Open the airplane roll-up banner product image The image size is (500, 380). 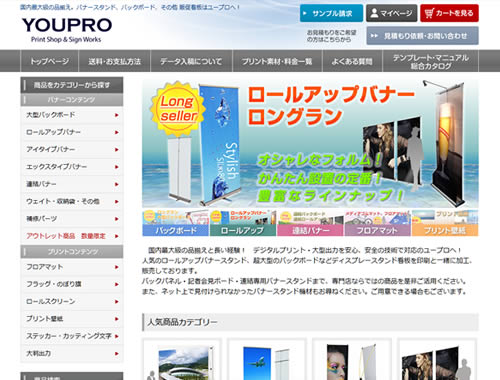[x=267, y=360]
